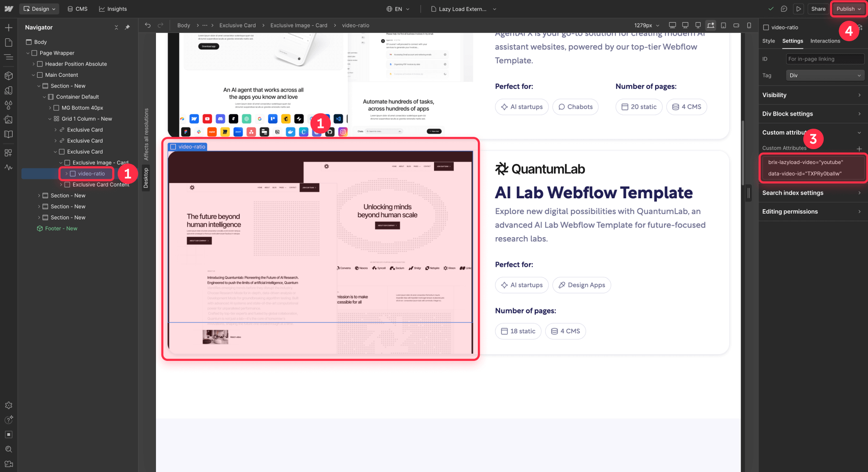The image size is (868, 472).
Task: Redo the last action
Action: pos(160,25)
